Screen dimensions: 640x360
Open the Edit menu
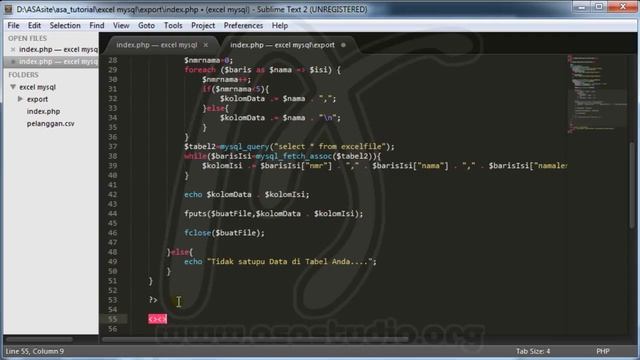(x=34, y=25)
